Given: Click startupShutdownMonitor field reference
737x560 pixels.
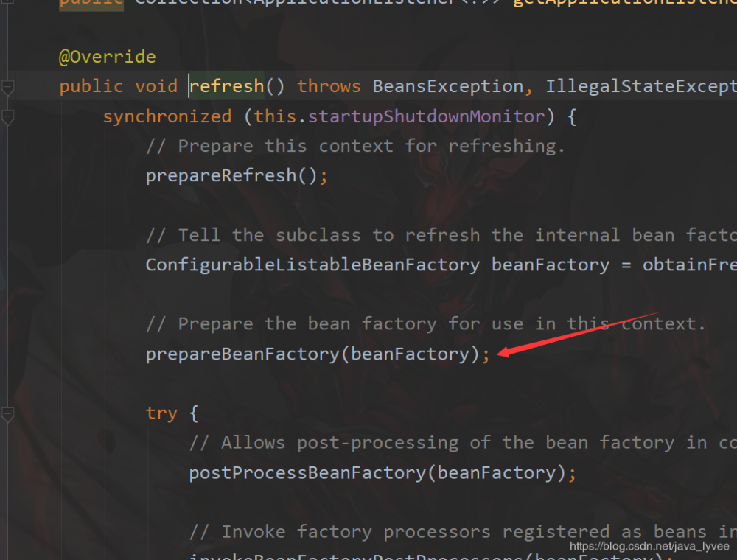Looking at the screenshot, I should tap(426, 116).
